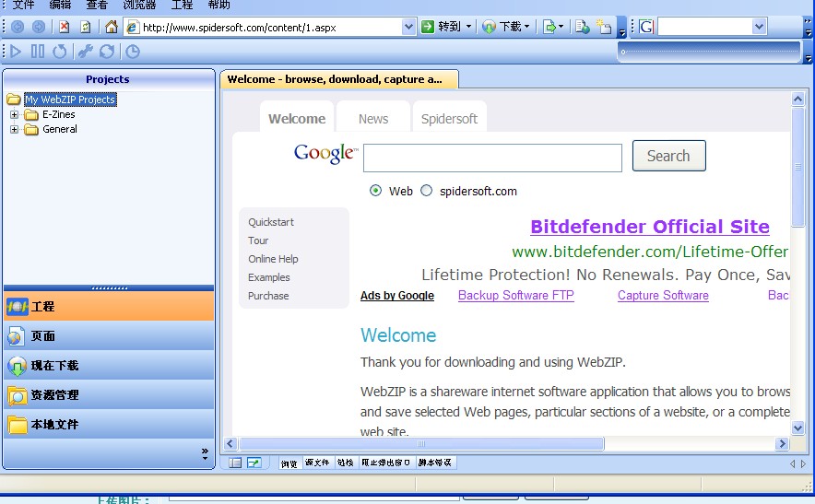The image size is (815, 504).
Task: Open the 资源管理 sidebar panel
Action: click(109, 395)
